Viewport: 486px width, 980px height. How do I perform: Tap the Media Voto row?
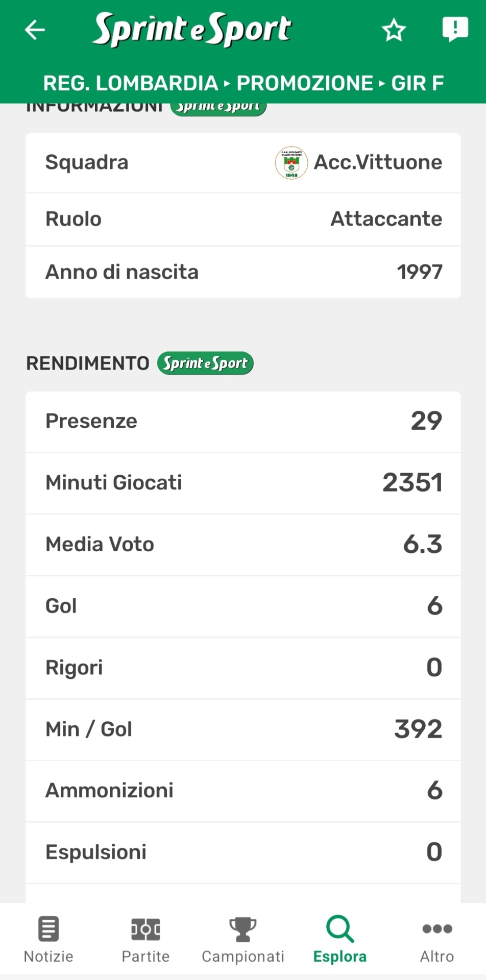pyautogui.click(x=243, y=545)
